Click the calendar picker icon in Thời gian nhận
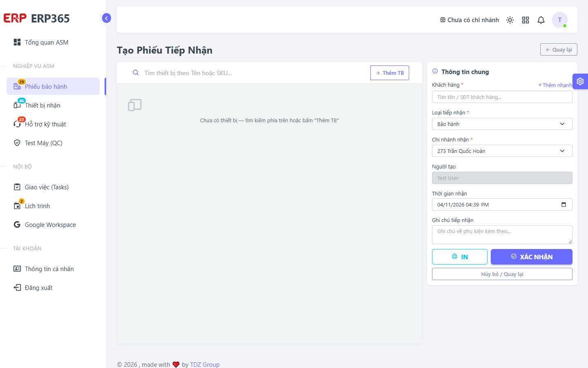The width and height of the screenshot is (588, 368). 563,204
